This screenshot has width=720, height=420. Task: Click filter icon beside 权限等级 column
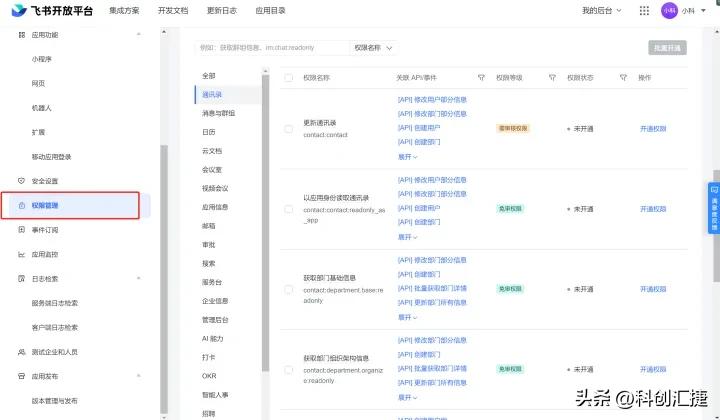551,77
